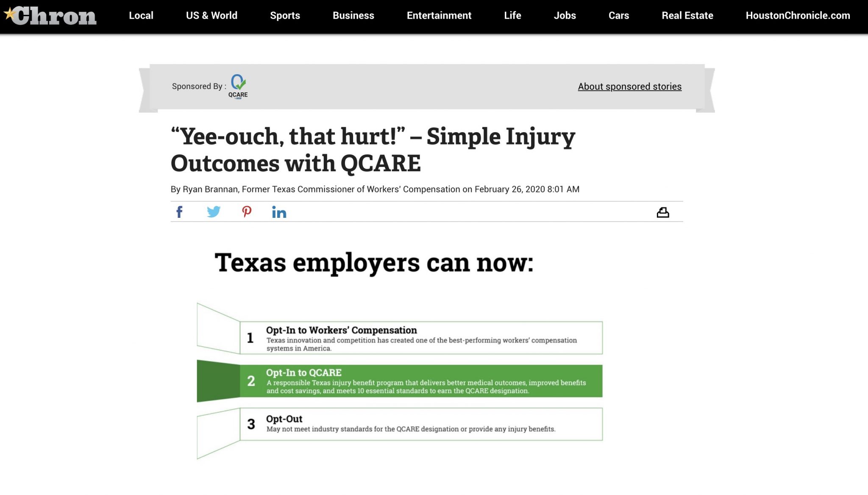This screenshot has width=868, height=495.
Task: Click the QCARE sponsor logo
Action: [x=238, y=86]
